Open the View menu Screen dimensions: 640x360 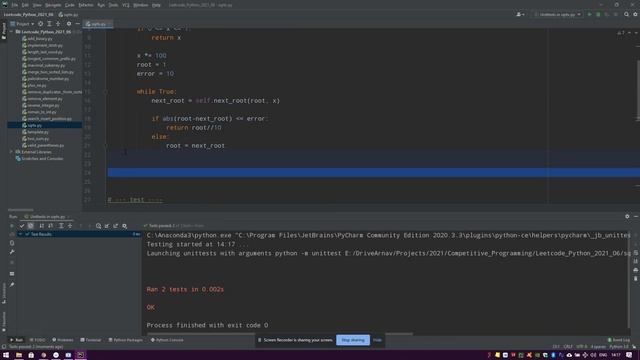point(37,5)
